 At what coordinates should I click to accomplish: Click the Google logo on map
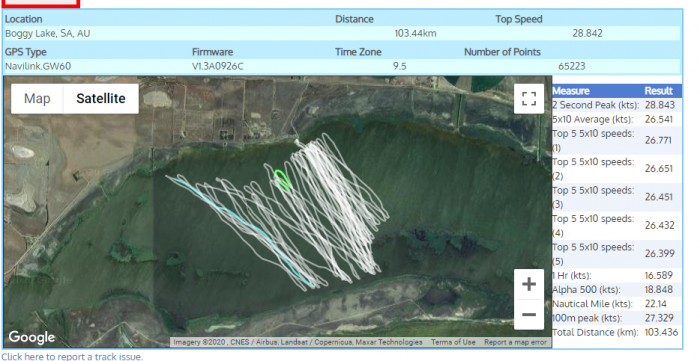click(31, 337)
